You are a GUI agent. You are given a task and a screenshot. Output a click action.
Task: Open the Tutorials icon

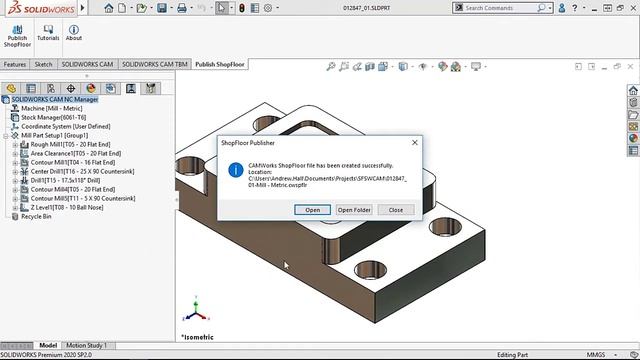48,33
